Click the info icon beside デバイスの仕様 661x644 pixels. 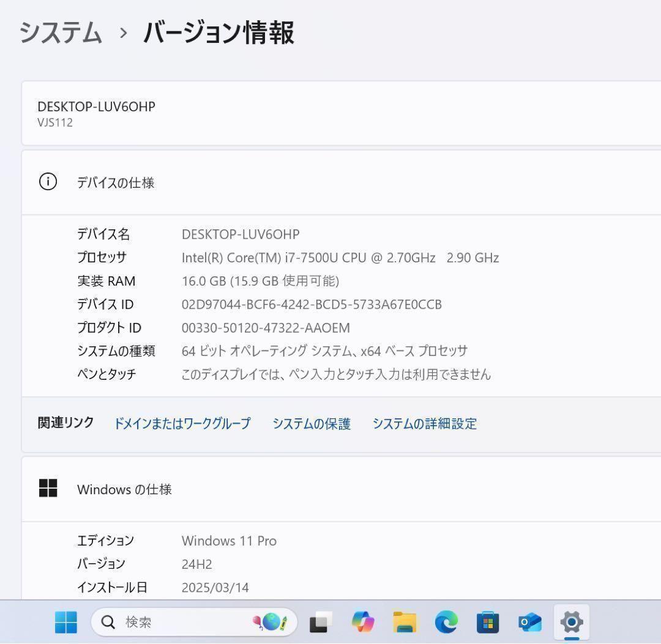(48, 182)
